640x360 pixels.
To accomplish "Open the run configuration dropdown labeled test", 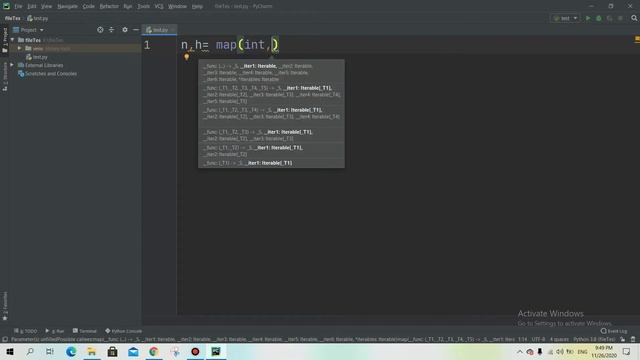I will click(x=565, y=18).
